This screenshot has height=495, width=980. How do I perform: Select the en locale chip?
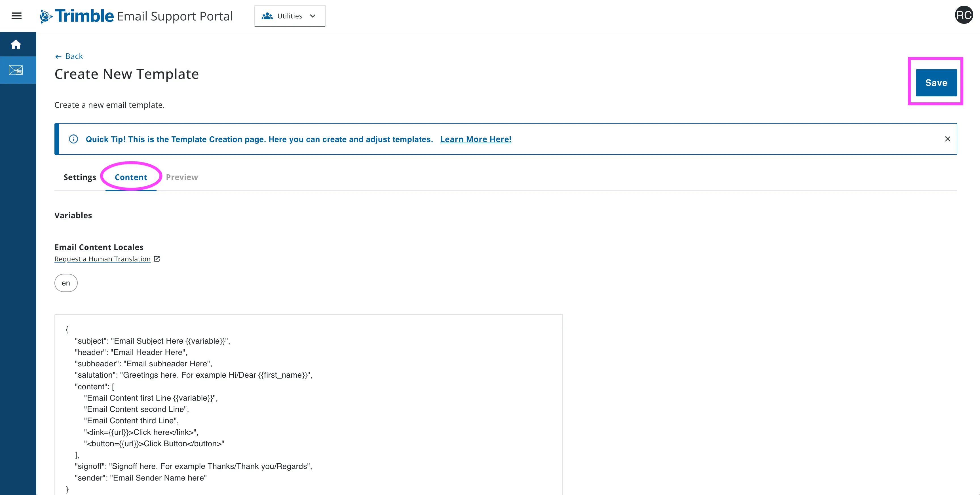click(66, 283)
